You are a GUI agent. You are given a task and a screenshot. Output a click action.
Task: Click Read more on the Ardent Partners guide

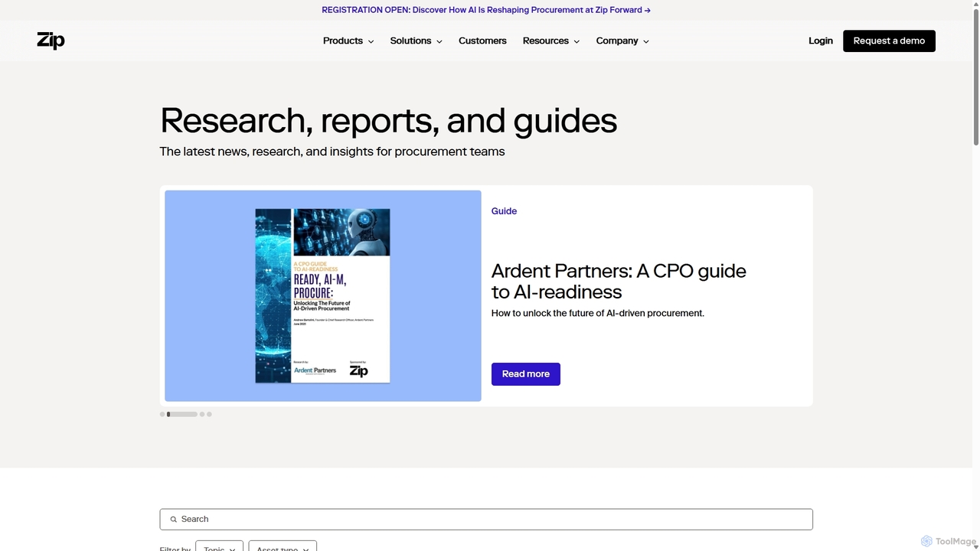pyautogui.click(x=526, y=374)
